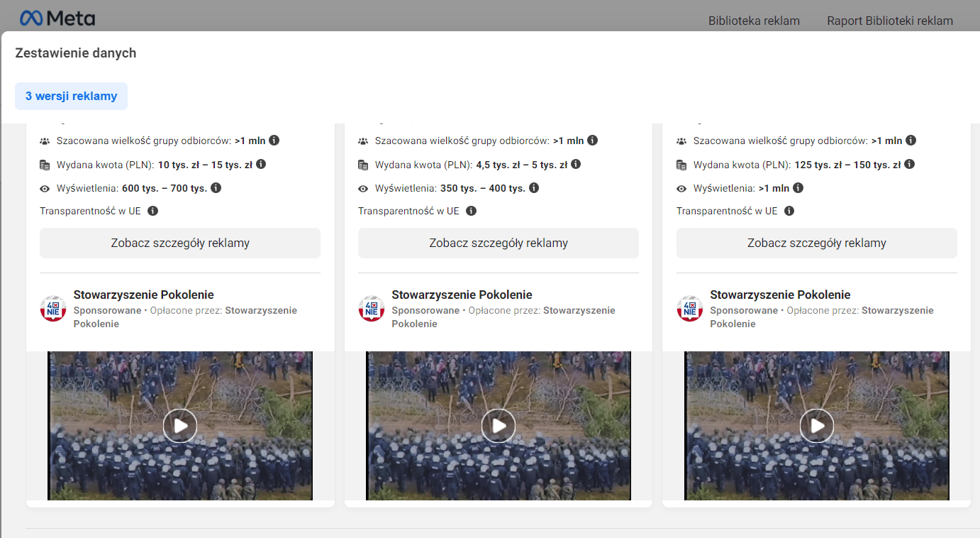Open the Raport Biblioteki reklam menu item
The width and height of the screenshot is (980, 538).
[x=890, y=21]
